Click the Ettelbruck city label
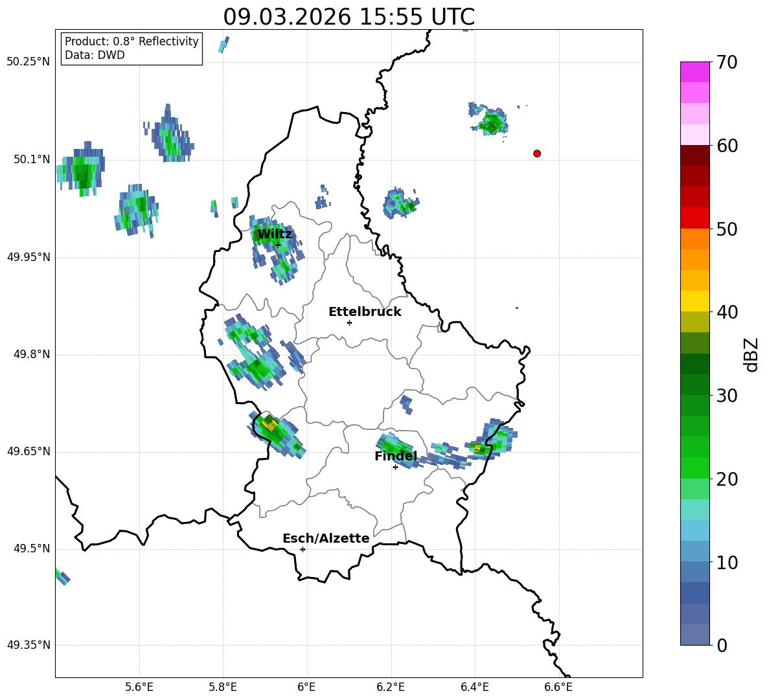The height and width of the screenshot is (700, 767). [365, 312]
